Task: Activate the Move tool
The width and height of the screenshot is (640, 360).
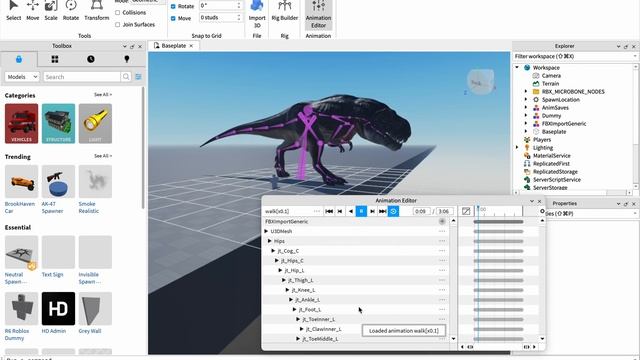Action: pyautogui.click(x=33, y=10)
